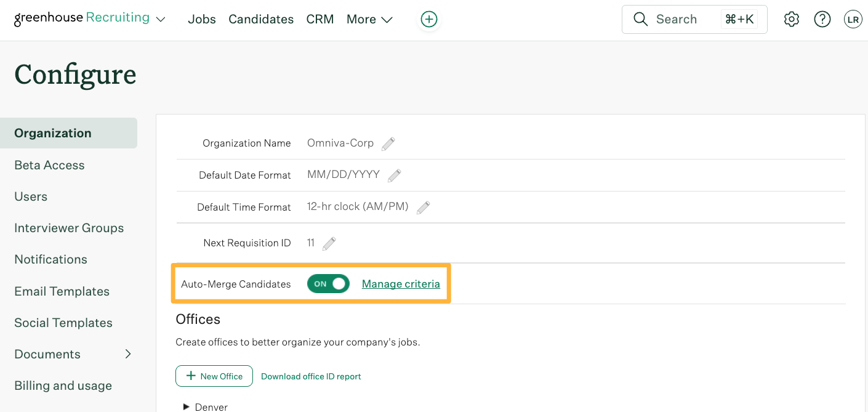Open the More navigation dropdown
868x412 pixels.
tap(369, 19)
